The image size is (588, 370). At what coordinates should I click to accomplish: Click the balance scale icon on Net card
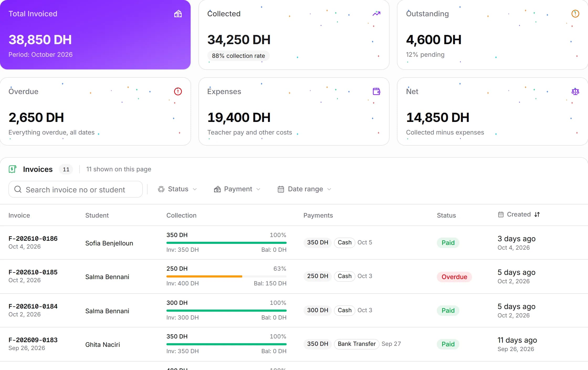coord(575,91)
